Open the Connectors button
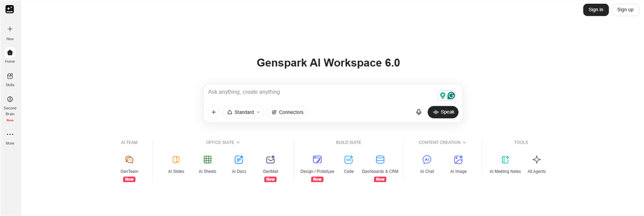Image resolution: width=644 pixels, height=216 pixels. [287, 112]
